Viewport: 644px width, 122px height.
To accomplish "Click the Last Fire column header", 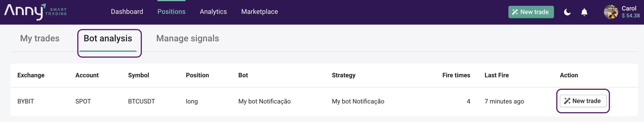I will coord(496,75).
